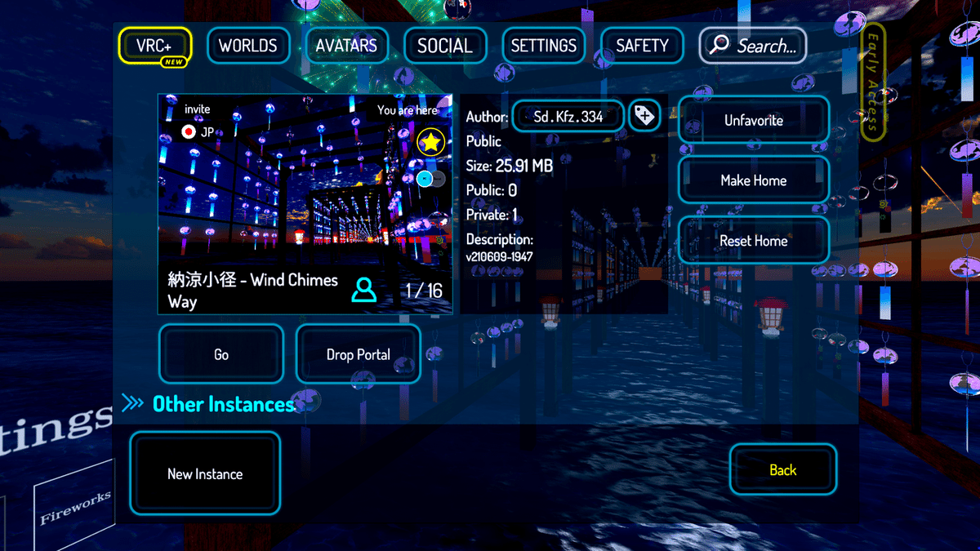Create a New Instance
Viewport: 980px width, 551px height.
tap(205, 473)
